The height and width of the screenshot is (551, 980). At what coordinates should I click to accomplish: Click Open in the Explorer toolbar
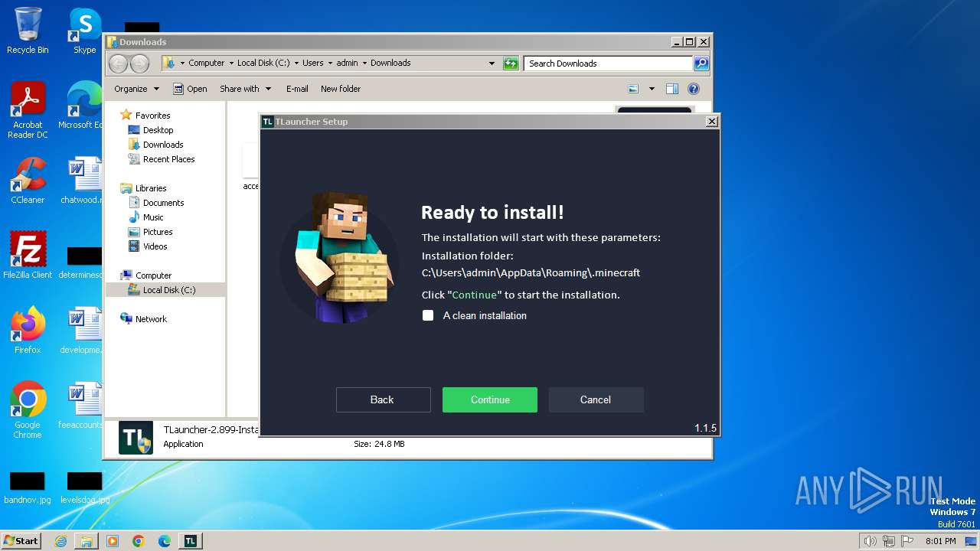(x=190, y=89)
